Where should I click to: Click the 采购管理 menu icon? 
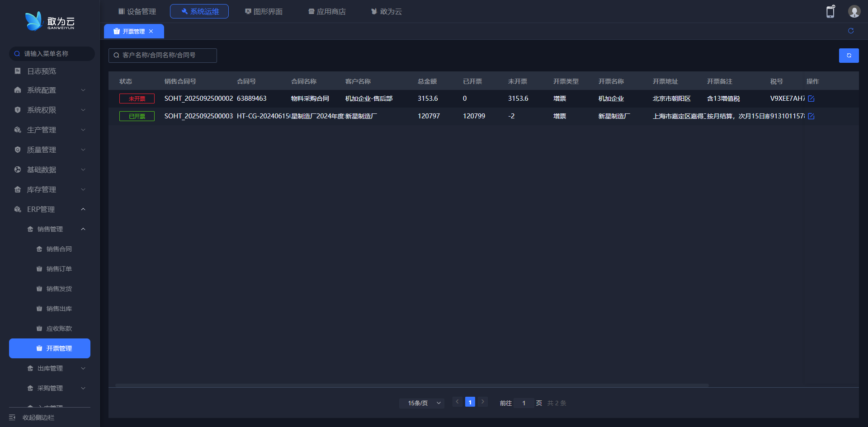pyautogui.click(x=30, y=388)
